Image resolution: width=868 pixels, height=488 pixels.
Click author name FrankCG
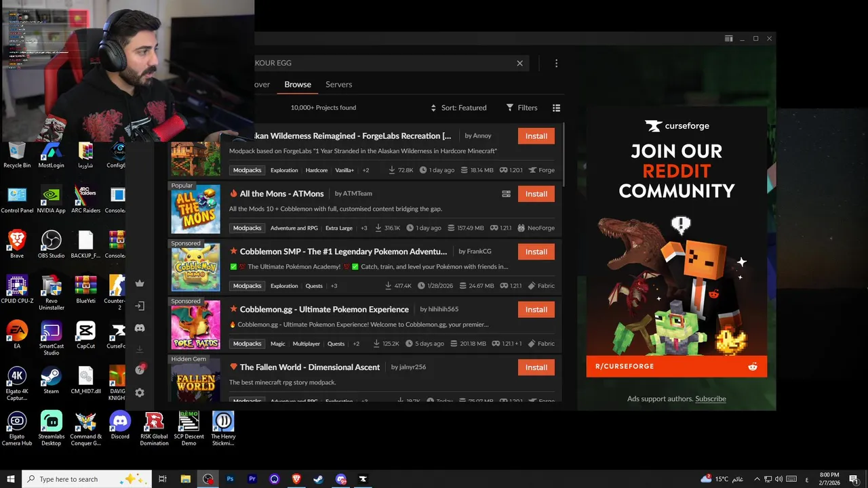point(479,251)
